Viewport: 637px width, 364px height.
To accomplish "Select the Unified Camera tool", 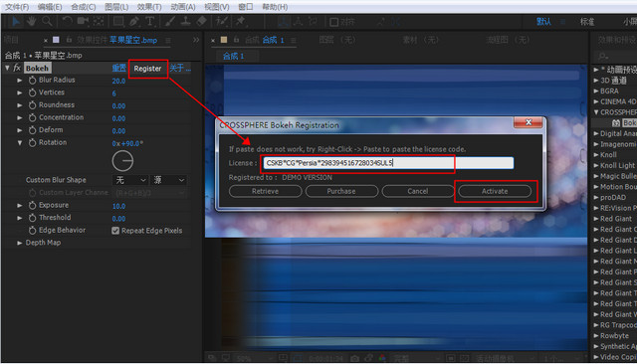I will (84, 22).
